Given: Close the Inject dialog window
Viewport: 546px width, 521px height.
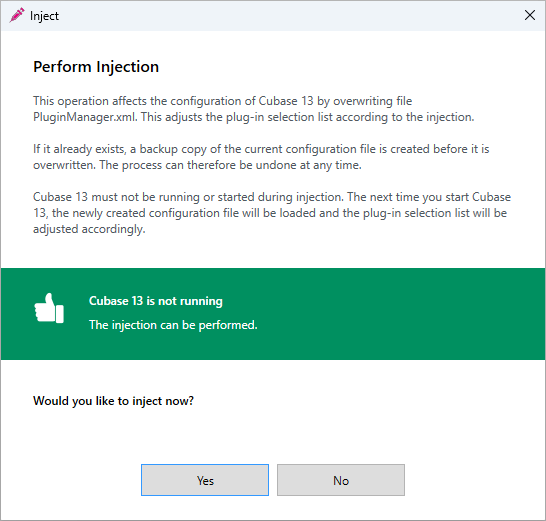Looking at the screenshot, I should (530, 15).
